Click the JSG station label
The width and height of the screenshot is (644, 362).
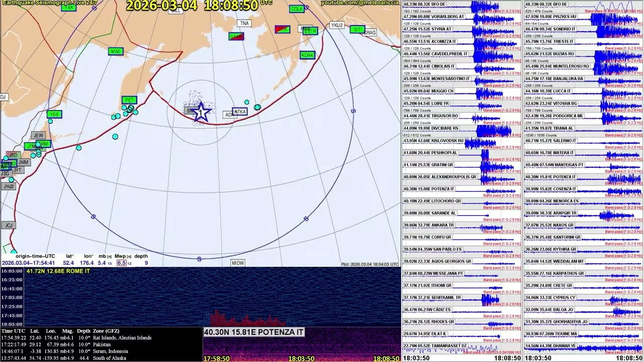[5, 173]
